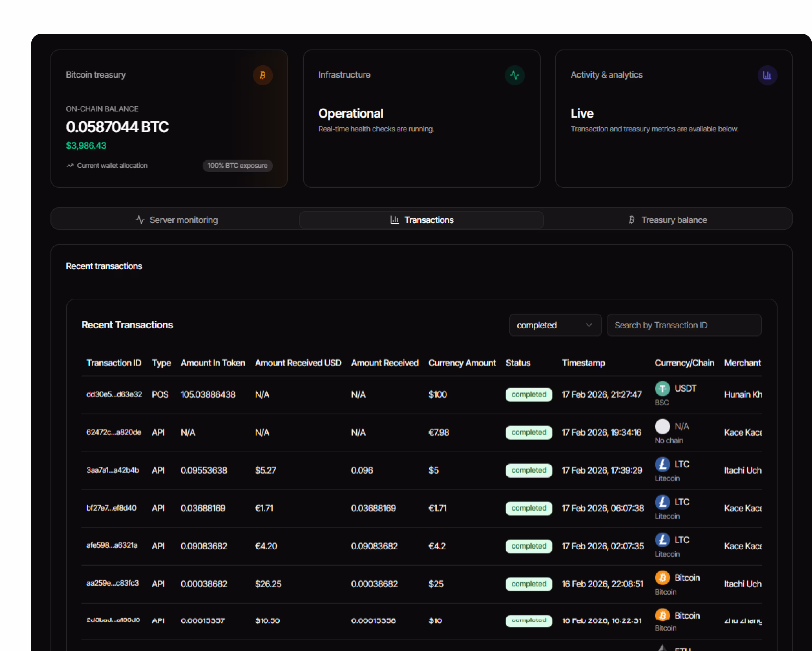812x651 pixels.
Task: Click the Live analytics heading
Action: pos(582,114)
